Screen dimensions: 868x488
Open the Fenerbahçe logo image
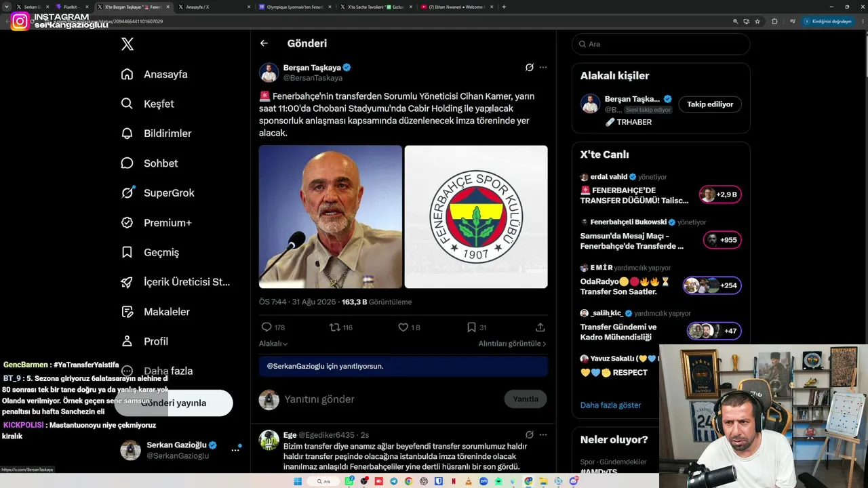point(476,217)
